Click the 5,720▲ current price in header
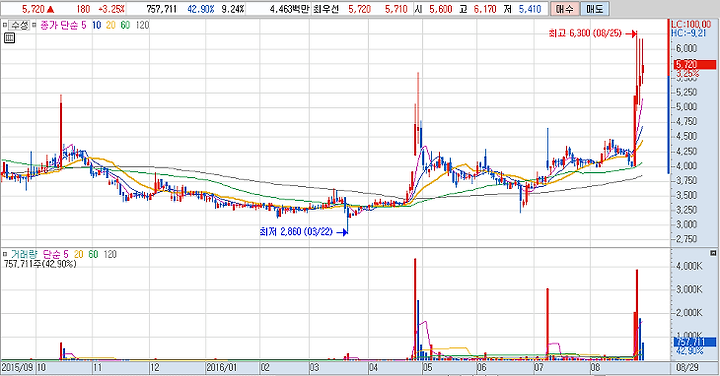 click(x=39, y=9)
